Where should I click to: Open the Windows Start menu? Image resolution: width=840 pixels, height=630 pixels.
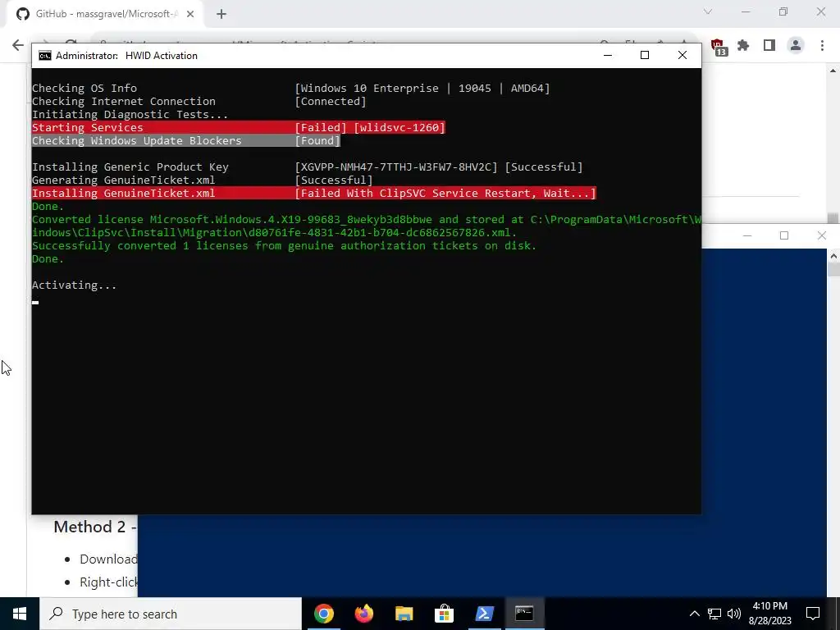point(20,614)
